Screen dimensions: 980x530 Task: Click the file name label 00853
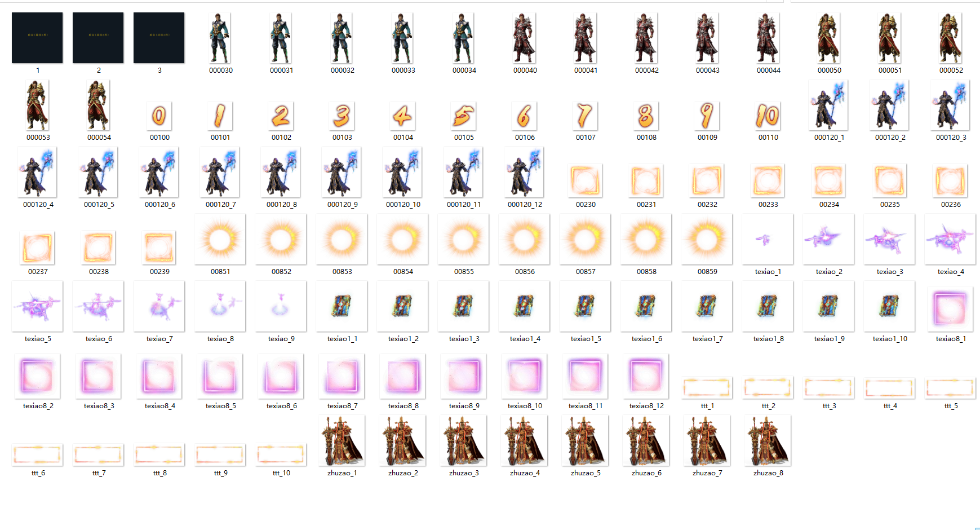click(342, 272)
